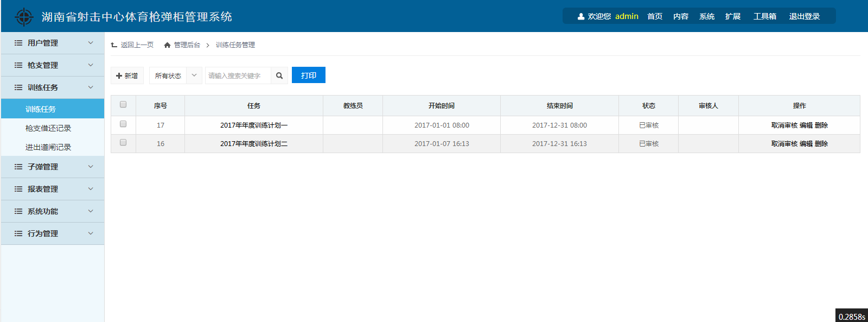Click 新增 to add a training task

pos(127,75)
